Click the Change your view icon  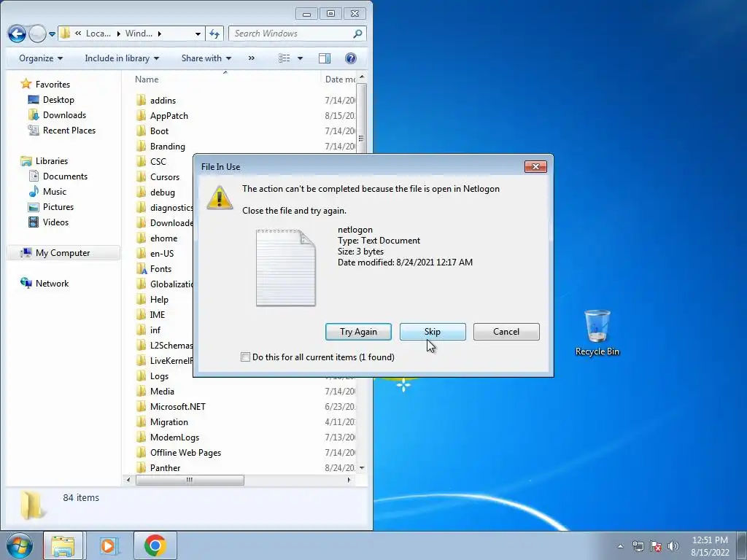point(285,58)
